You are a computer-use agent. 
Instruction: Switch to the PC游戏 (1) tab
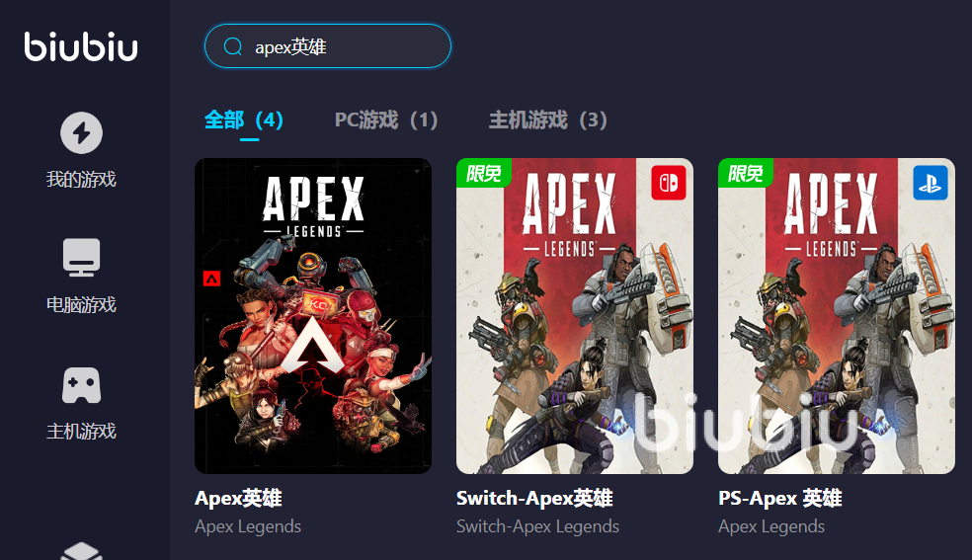coord(386,120)
